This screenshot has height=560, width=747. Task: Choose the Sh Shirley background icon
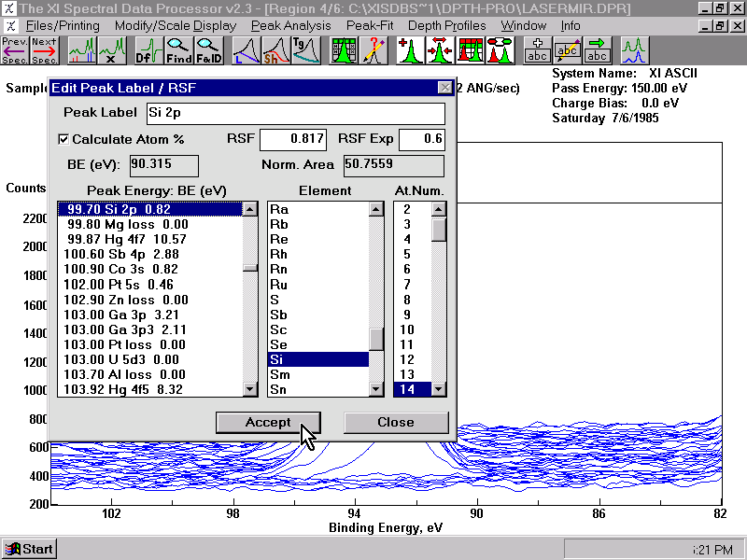click(276, 50)
